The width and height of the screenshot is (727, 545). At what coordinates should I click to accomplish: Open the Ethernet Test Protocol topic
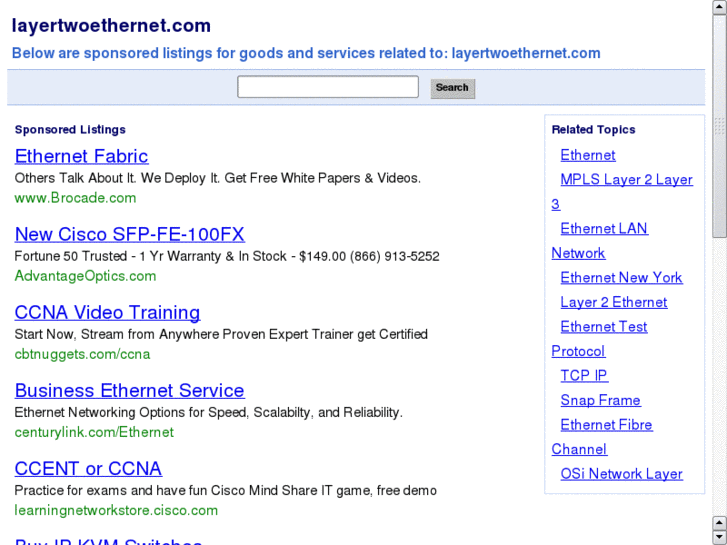[x=604, y=327]
